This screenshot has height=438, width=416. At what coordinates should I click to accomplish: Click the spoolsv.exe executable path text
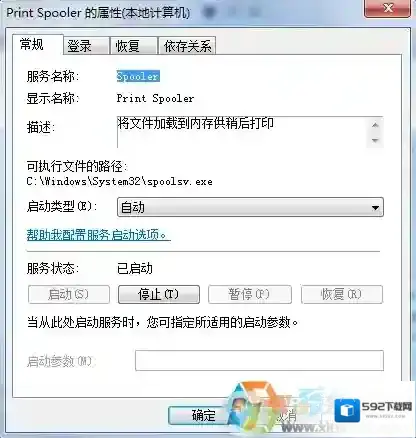(x=119, y=182)
